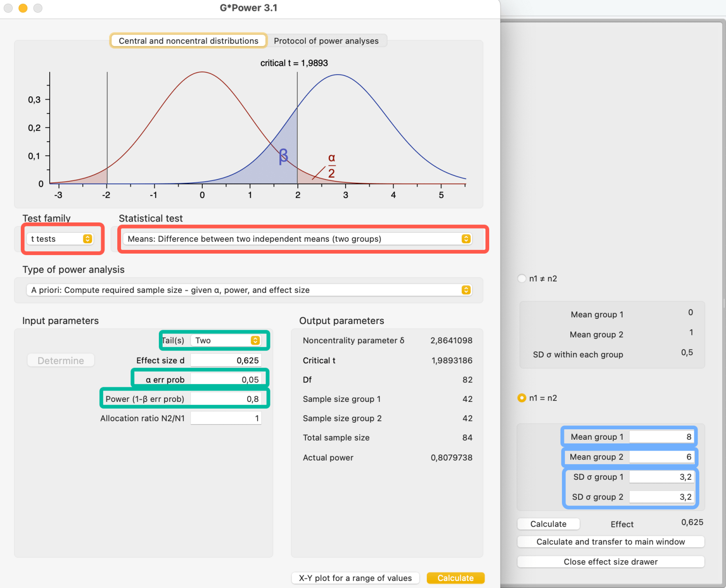
Task: Click the yellow minimize window button
Action: point(23,8)
